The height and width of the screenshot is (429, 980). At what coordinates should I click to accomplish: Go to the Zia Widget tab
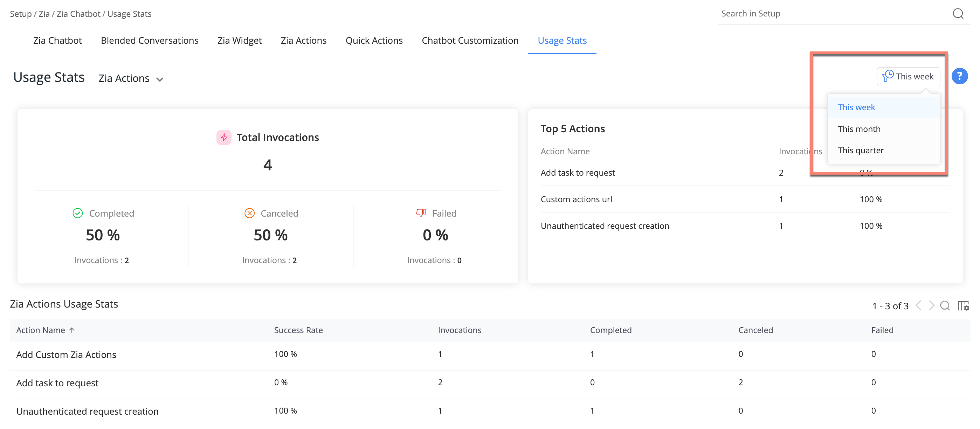tap(240, 40)
